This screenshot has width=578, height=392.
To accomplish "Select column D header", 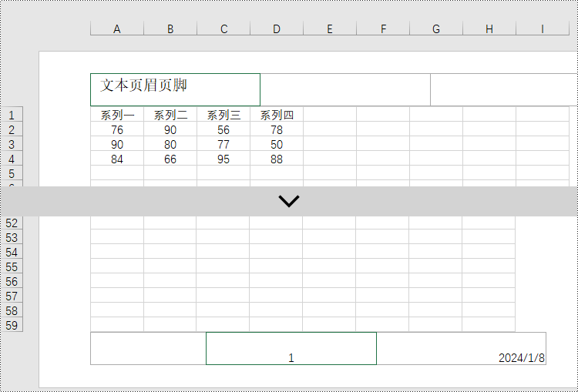I will point(277,28).
